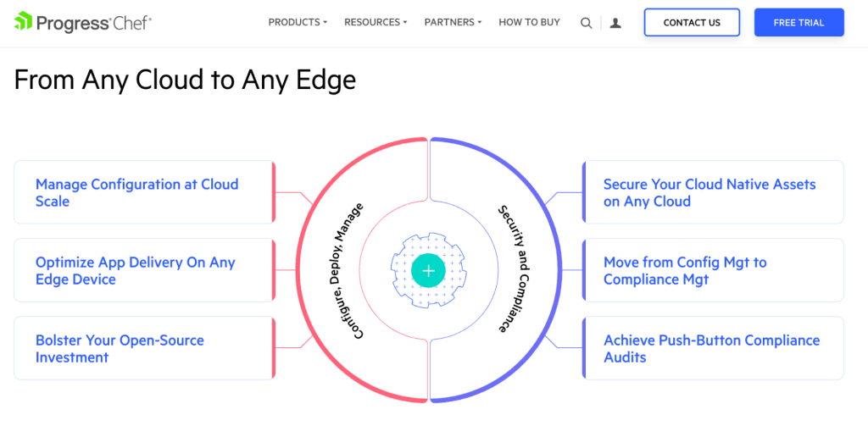Screen dimensions: 868x437
Task: Open Achieve Push-Button Compliance Audits link
Action: (713, 348)
